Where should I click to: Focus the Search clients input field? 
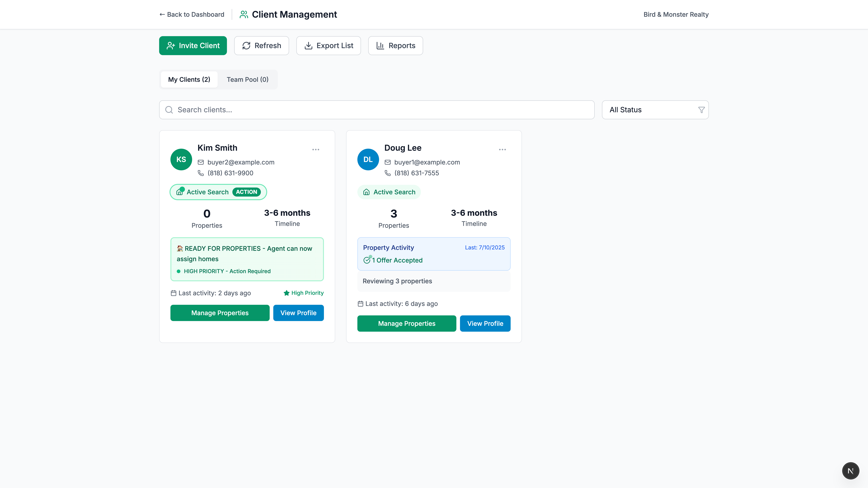click(377, 110)
